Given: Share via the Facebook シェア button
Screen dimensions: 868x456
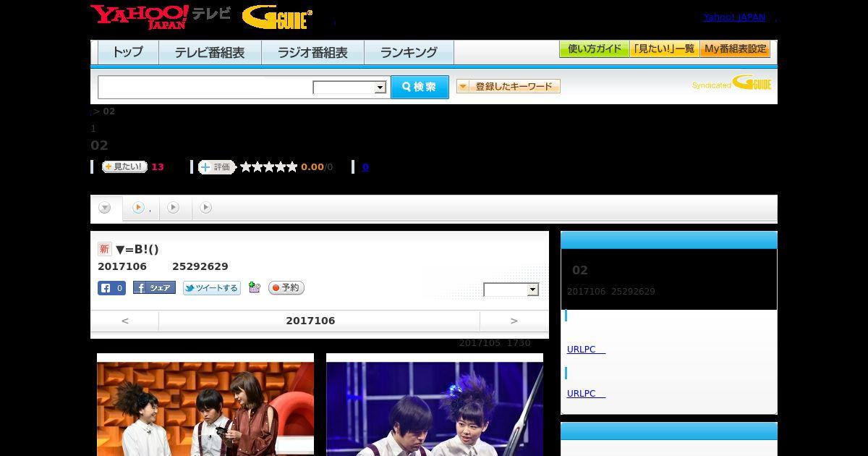Looking at the screenshot, I should point(154,288).
